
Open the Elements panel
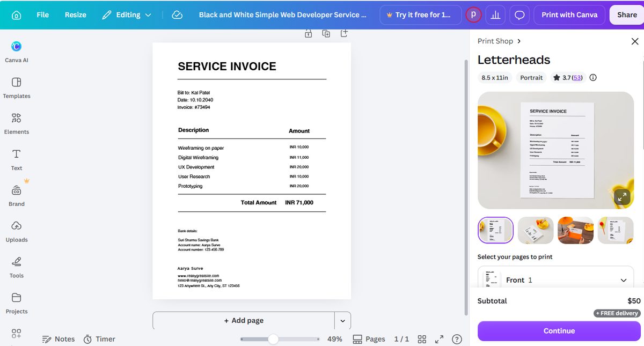(x=17, y=123)
